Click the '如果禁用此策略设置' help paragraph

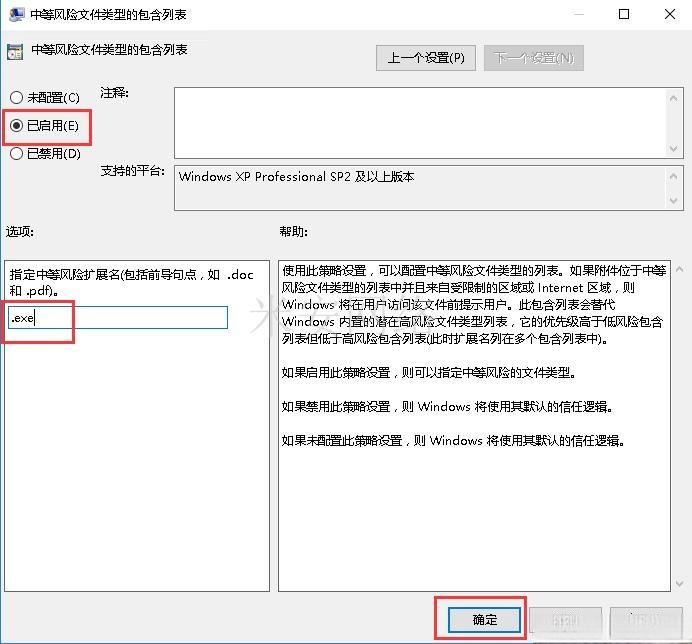(447, 407)
